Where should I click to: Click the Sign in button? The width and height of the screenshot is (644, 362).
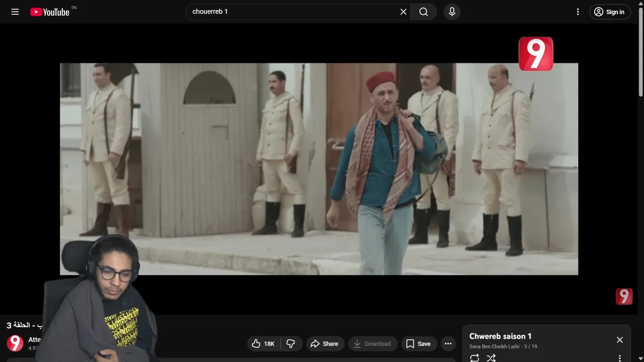click(610, 12)
